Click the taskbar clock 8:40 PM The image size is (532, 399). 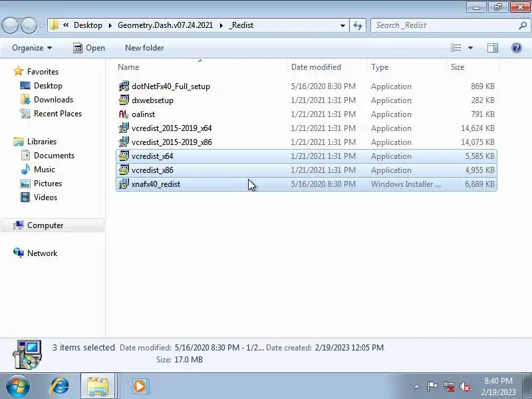[x=498, y=380]
